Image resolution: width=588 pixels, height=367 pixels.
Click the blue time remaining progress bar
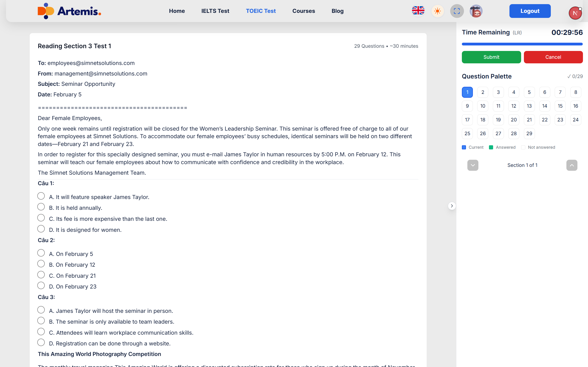click(x=522, y=44)
